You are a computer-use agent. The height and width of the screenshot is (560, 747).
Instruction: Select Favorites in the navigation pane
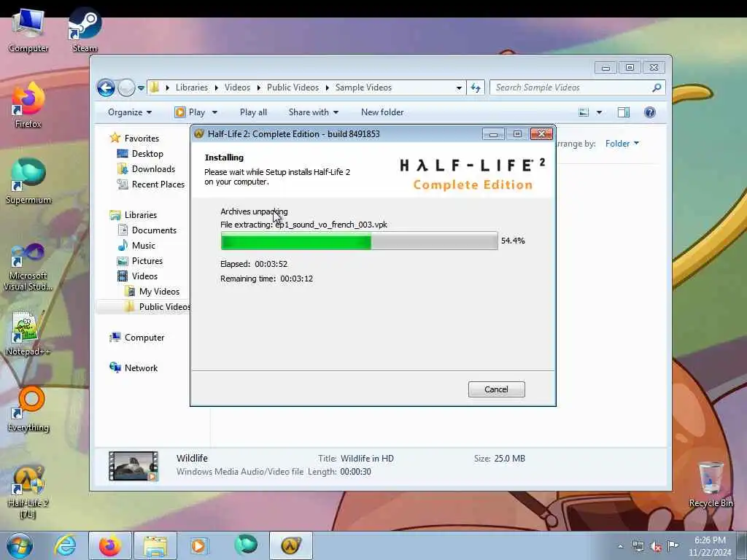coord(135,139)
